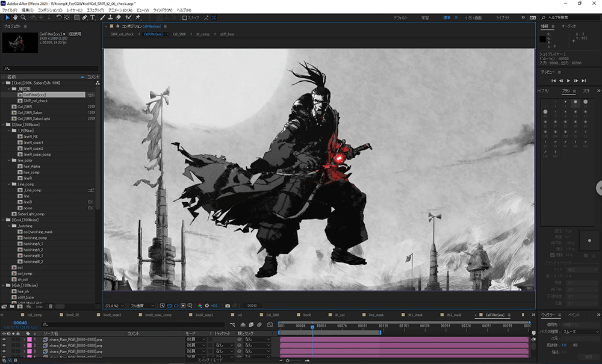The image size is (602, 364).
Task: Click the delete trash icon in Project panel
Action: 51,306
